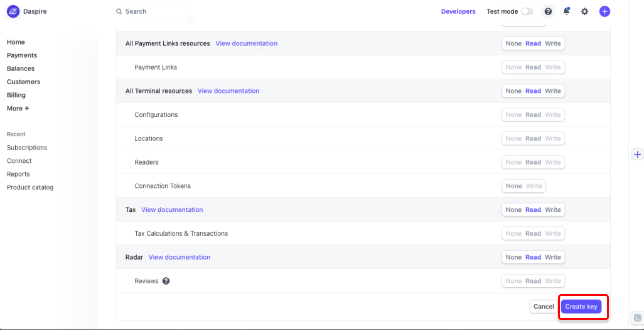644x330 pixels.
Task: Expand the More + sidebar menu
Action: tap(18, 108)
